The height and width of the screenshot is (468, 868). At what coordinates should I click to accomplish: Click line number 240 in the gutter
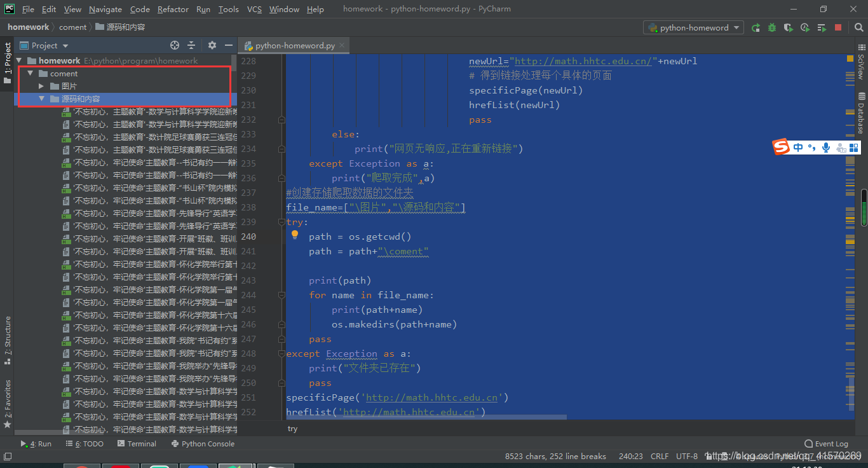pyautogui.click(x=248, y=237)
